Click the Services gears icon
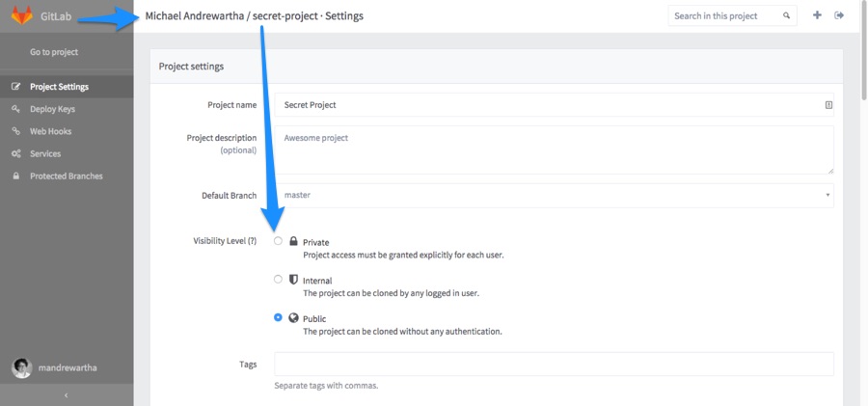Viewport: 868px width, 406px height. [x=16, y=153]
